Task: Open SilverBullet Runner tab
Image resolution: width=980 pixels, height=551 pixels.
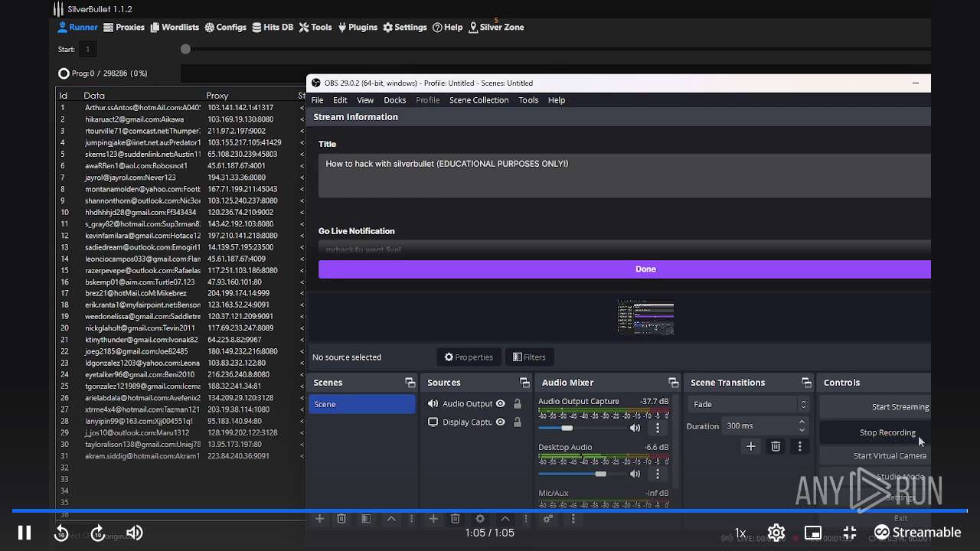Action: pyautogui.click(x=78, y=27)
